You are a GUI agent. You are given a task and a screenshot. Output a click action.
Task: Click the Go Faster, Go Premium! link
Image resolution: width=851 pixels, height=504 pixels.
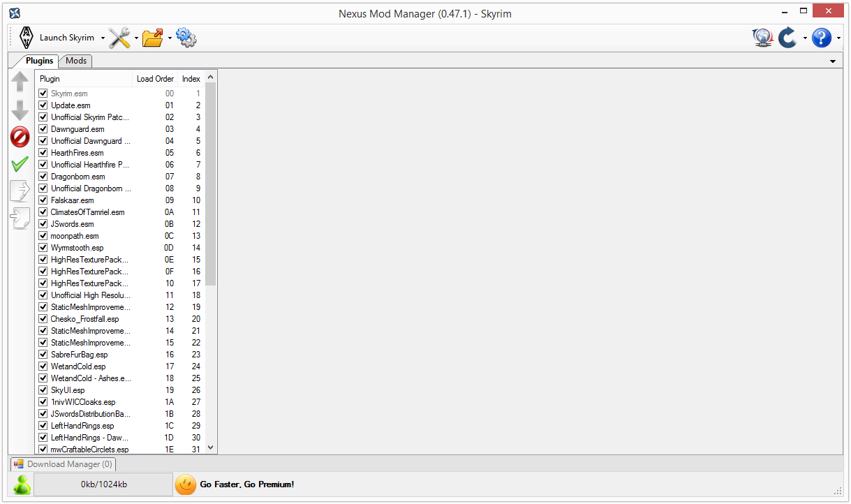point(247,484)
